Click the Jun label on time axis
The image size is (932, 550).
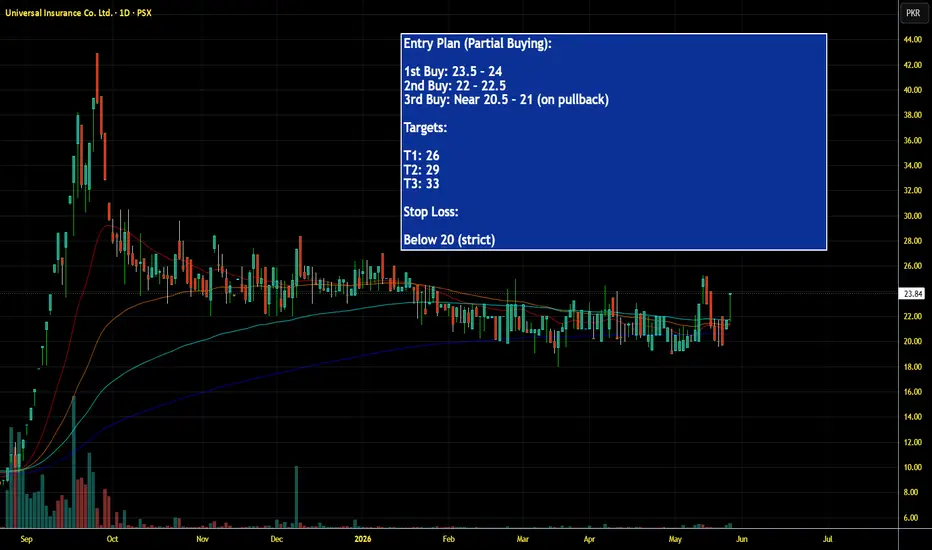[x=742, y=539]
